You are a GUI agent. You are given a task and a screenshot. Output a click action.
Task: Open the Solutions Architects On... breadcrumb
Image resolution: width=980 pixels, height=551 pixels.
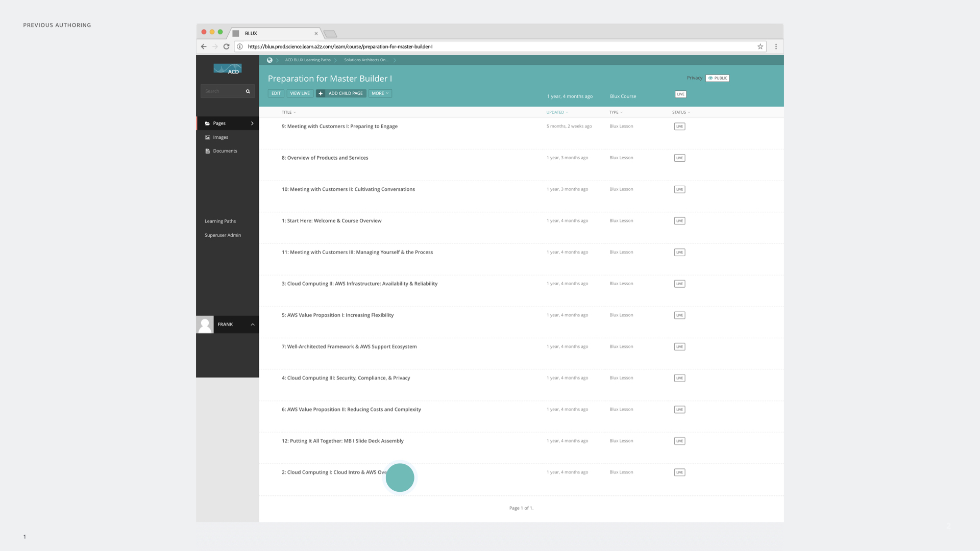point(366,60)
